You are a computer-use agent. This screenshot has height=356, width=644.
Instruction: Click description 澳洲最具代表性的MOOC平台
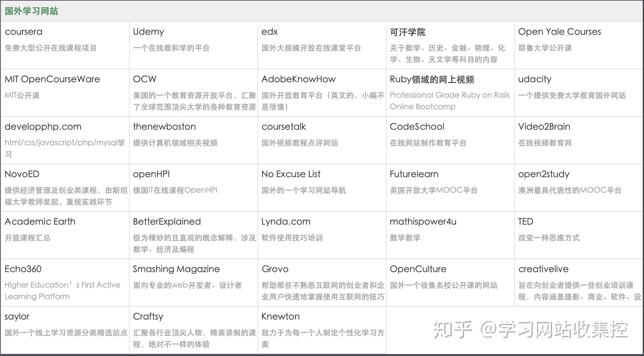570,191
